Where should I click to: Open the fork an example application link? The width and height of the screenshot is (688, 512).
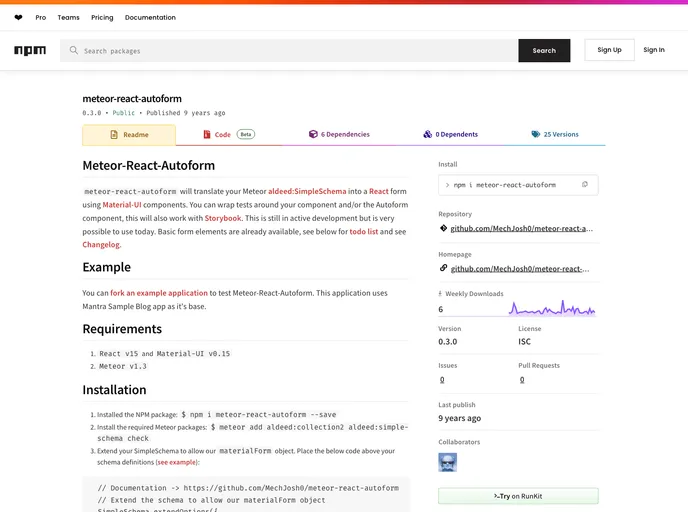(159, 293)
